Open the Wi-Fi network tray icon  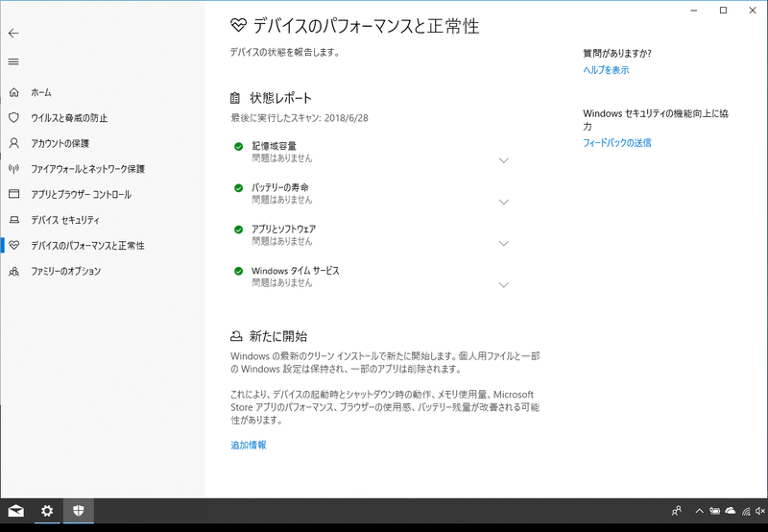click(x=746, y=512)
